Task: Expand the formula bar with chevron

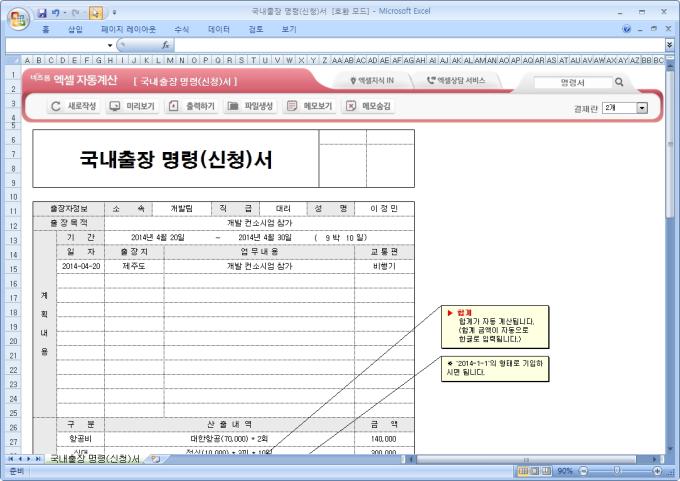Action: [670, 45]
